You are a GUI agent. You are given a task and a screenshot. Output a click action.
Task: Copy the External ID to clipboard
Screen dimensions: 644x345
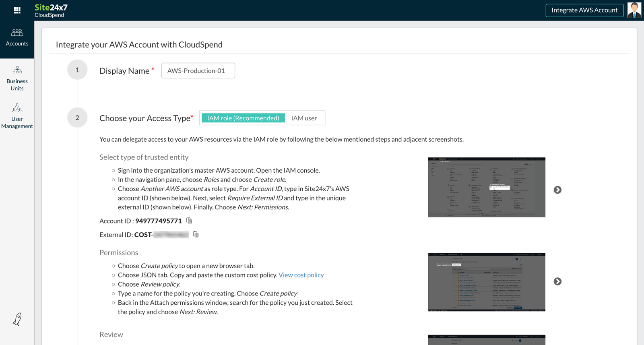(x=196, y=234)
